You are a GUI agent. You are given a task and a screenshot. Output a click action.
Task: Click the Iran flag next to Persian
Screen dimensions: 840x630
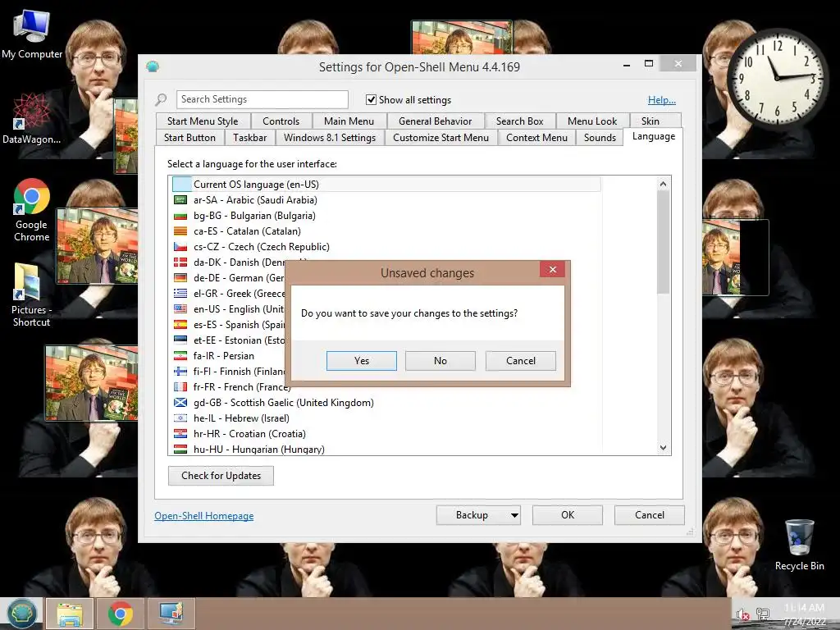[180, 356]
